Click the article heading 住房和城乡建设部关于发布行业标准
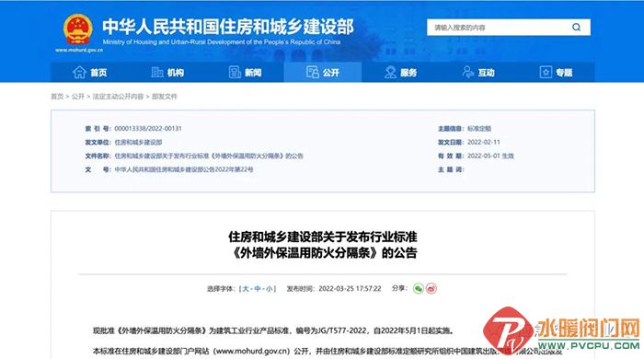 coord(323,237)
